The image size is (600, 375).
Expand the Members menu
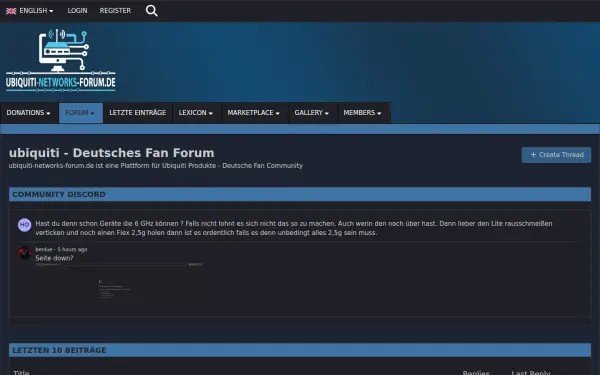(362, 113)
